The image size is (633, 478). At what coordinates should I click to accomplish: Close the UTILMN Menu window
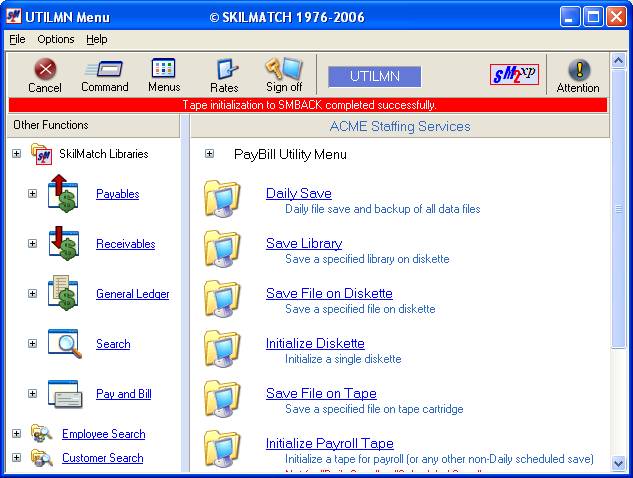[x=616, y=17]
